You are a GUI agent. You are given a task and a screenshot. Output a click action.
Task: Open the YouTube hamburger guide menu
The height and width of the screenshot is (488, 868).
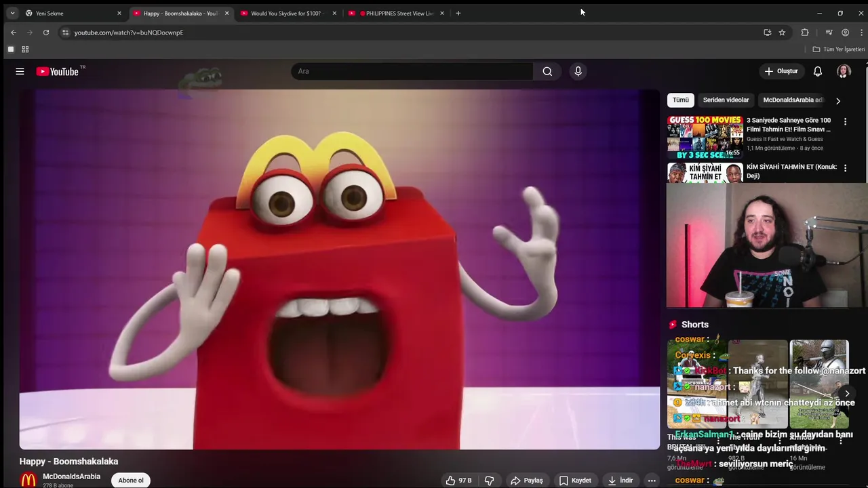pyautogui.click(x=20, y=71)
